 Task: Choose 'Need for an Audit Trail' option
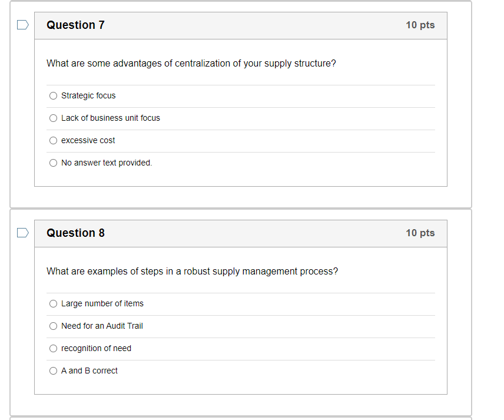pos(54,326)
